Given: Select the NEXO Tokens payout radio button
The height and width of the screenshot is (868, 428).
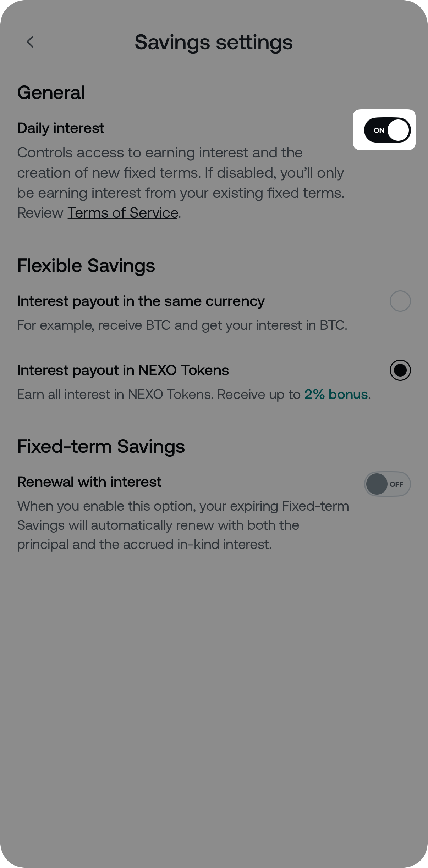Looking at the screenshot, I should point(400,370).
